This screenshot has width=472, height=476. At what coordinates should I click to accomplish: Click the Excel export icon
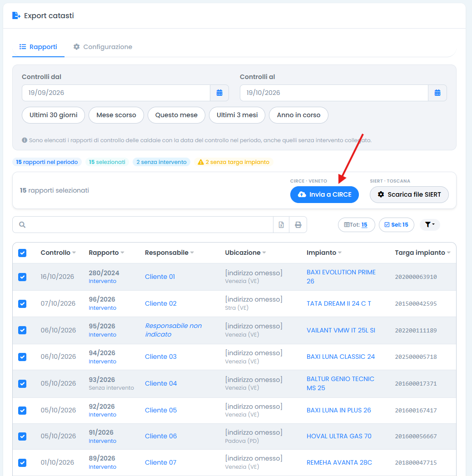(281, 225)
